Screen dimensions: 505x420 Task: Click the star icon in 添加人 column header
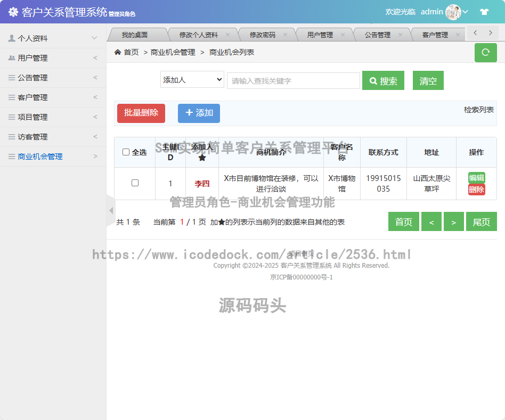tap(202, 158)
